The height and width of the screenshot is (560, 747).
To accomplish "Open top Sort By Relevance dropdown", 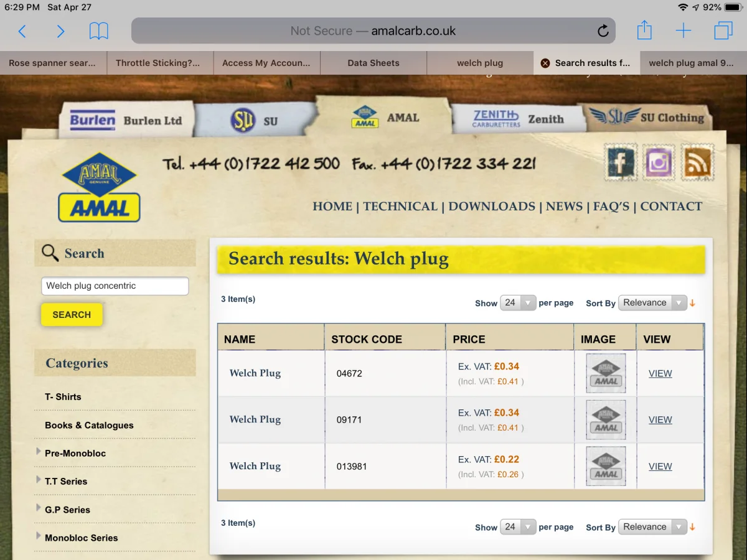I will click(x=652, y=303).
